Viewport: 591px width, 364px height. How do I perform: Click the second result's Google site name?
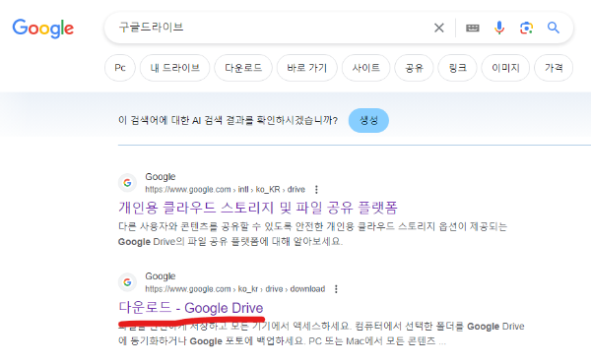pyautogui.click(x=161, y=276)
